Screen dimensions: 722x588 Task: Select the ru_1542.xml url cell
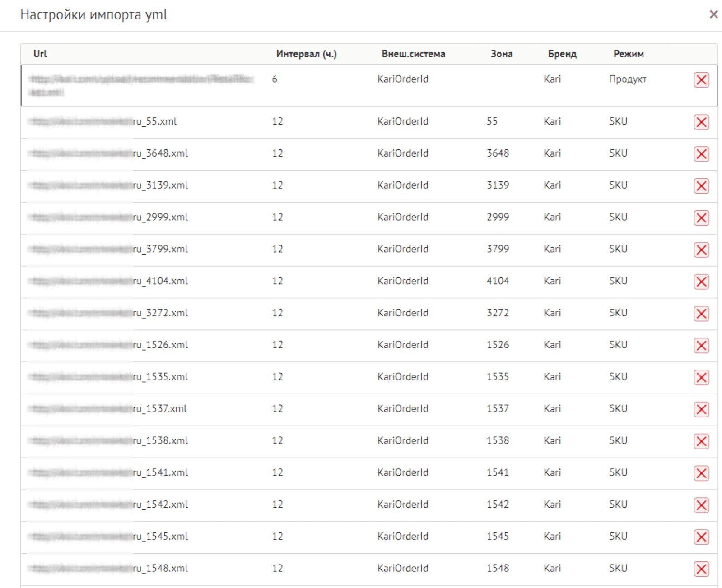point(109,505)
